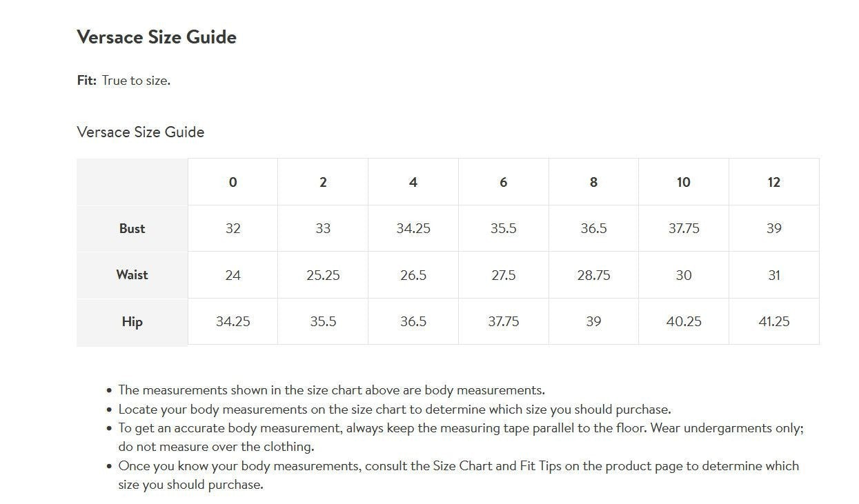
Task: Click the Waist value 28.75 cell
Action: point(593,275)
